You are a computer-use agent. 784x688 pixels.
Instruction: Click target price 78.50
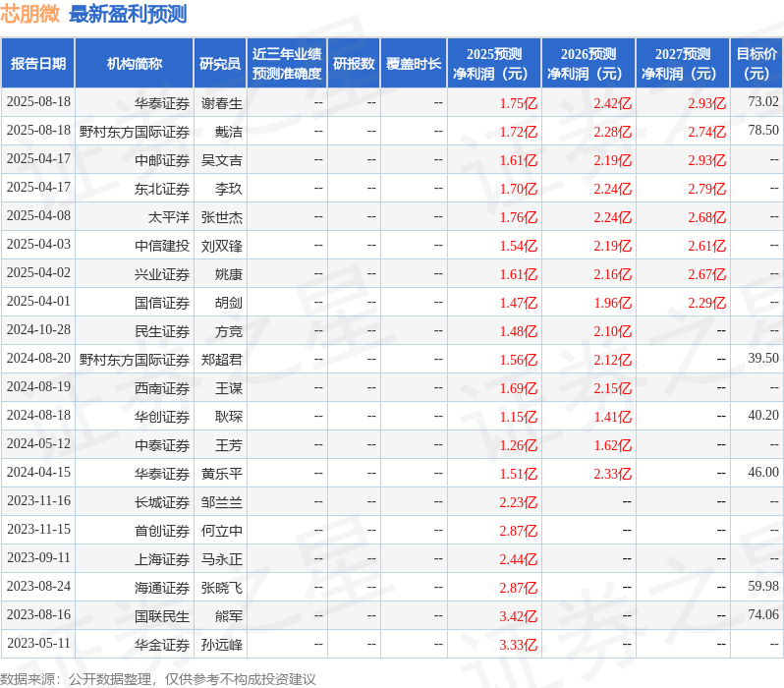click(x=763, y=130)
